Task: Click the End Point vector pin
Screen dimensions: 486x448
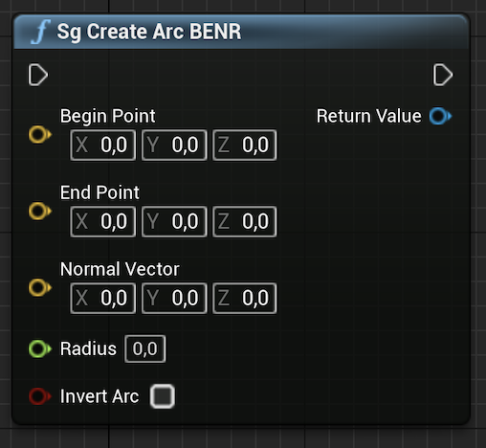Action: (40, 212)
